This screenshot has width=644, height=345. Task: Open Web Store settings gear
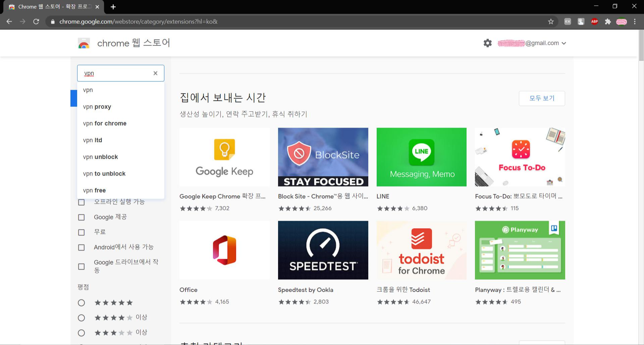(488, 43)
